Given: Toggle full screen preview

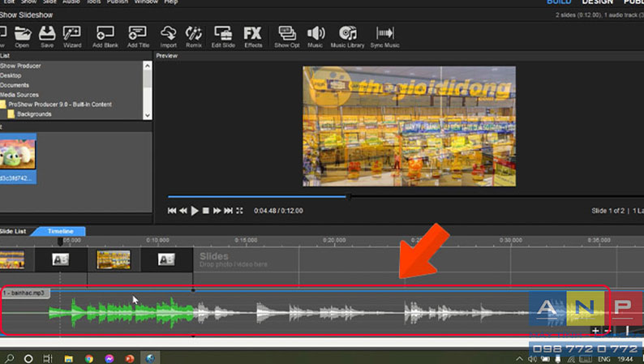Looking at the screenshot, I should pyautogui.click(x=239, y=211).
